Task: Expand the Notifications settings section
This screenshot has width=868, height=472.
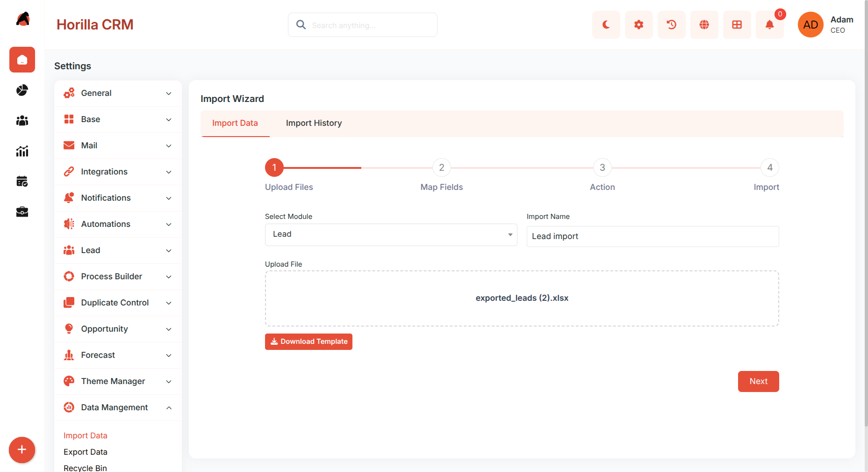Action: tap(118, 198)
